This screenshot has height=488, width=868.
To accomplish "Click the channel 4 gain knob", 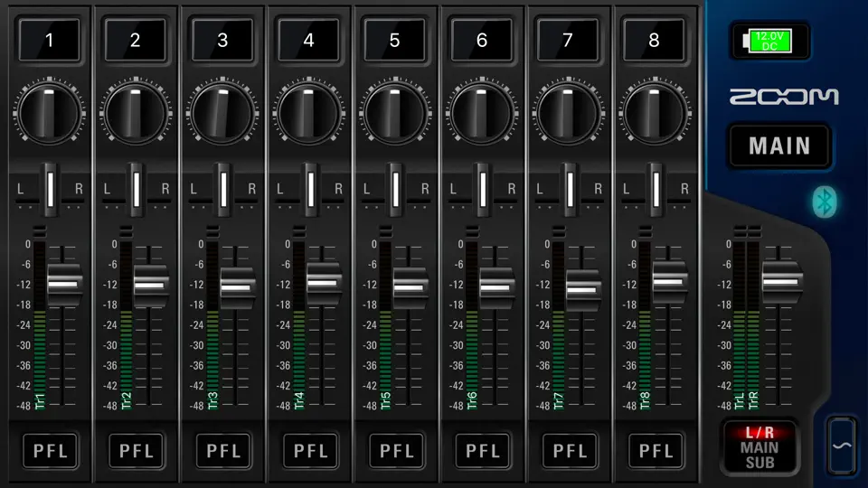I will pyautogui.click(x=308, y=114).
